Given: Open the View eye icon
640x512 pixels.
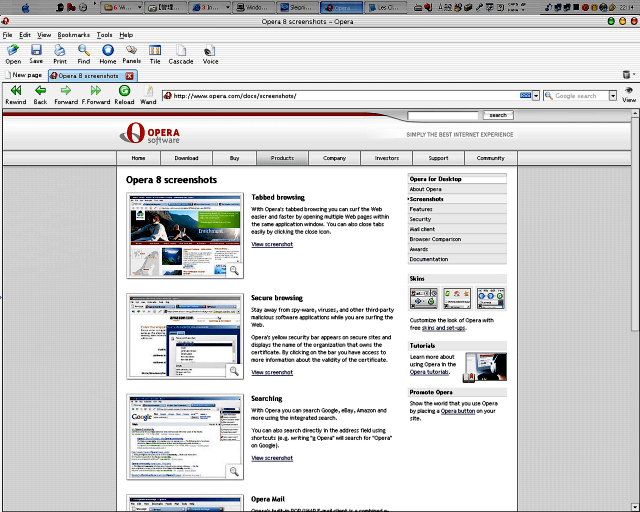Looking at the screenshot, I should (629, 91).
